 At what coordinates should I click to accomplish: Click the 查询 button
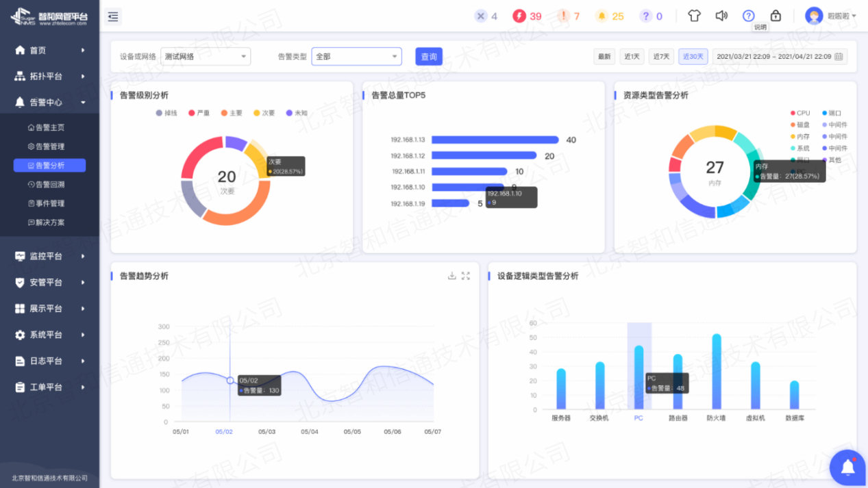point(429,57)
